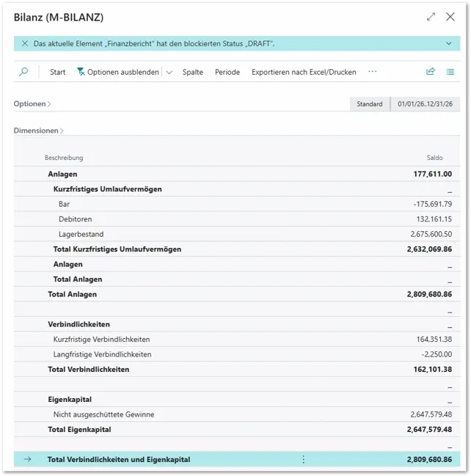
Task: Select the Eigenkapital heading row
Action: tap(237, 400)
